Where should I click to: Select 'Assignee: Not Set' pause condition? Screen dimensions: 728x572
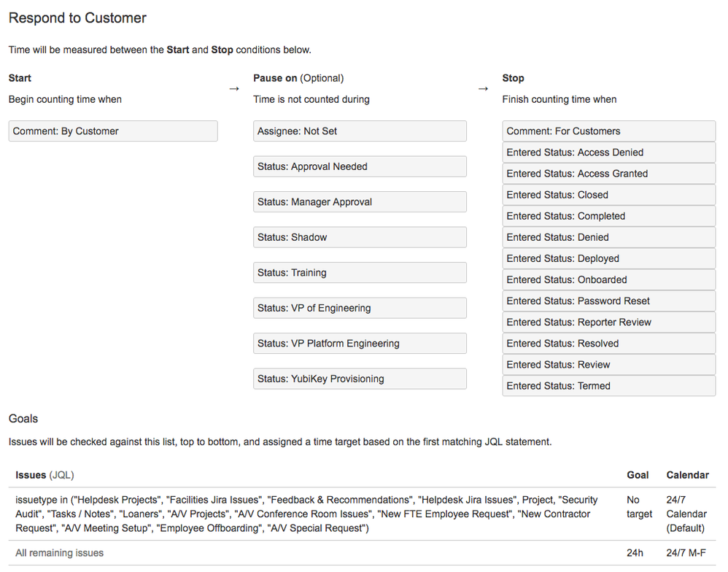click(x=360, y=131)
